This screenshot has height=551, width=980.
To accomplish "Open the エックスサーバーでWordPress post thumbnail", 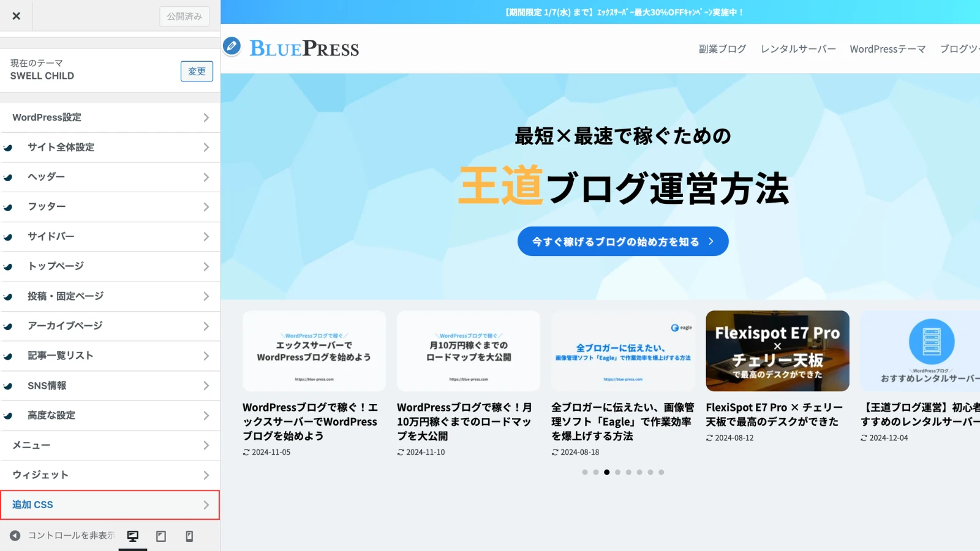I will (x=314, y=351).
